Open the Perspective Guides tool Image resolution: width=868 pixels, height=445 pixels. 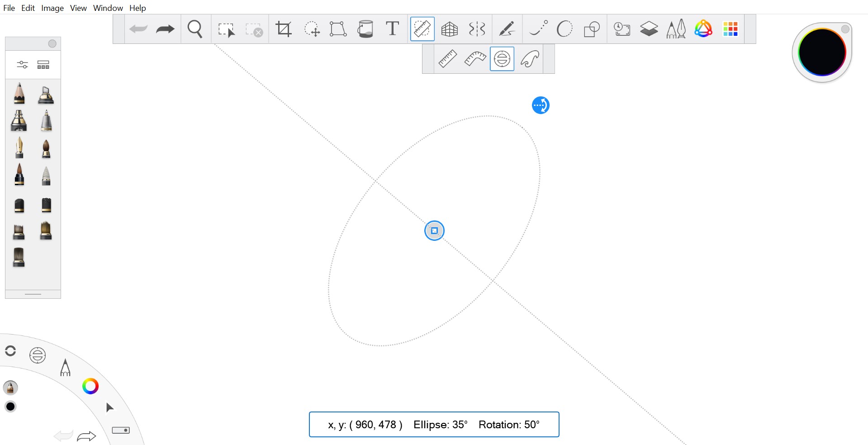[450, 29]
